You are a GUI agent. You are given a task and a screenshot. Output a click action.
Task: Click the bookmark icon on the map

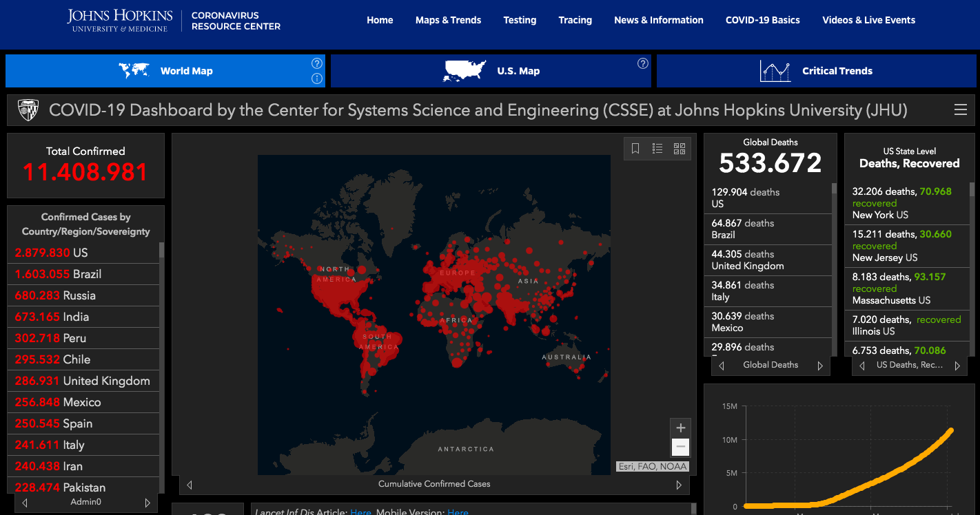tap(635, 149)
